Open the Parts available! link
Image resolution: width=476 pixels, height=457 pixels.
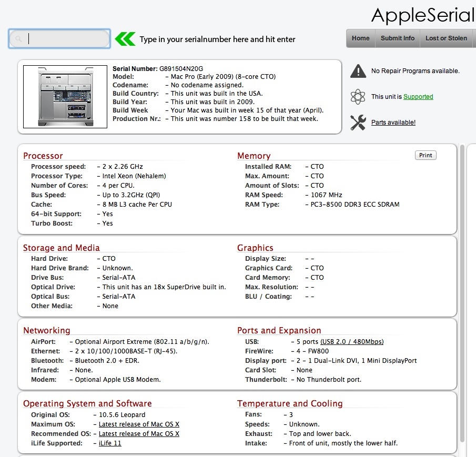[x=393, y=123]
